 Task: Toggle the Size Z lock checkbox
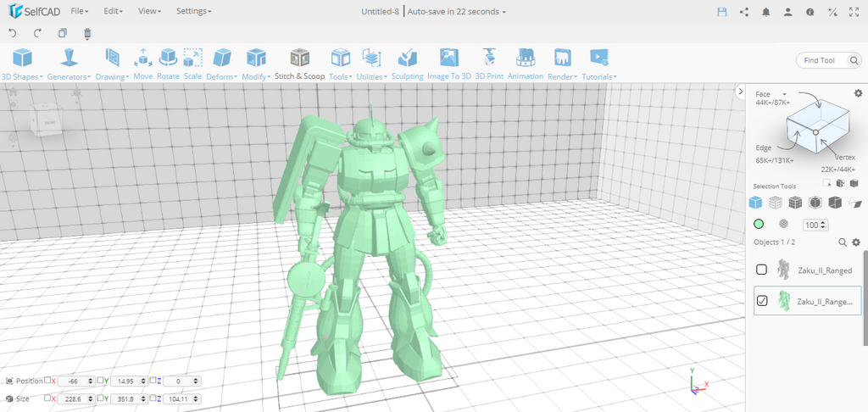[x=153, y=398]
